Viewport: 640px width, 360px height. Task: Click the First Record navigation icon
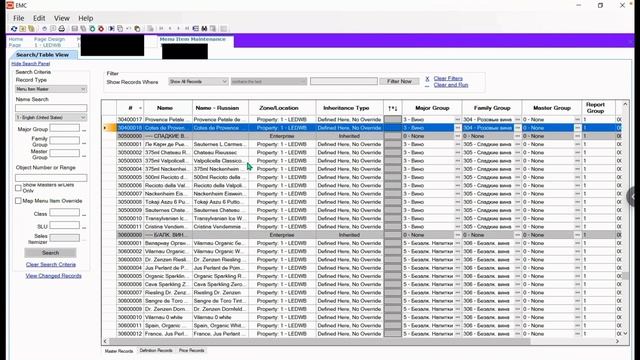click(161, 29)
